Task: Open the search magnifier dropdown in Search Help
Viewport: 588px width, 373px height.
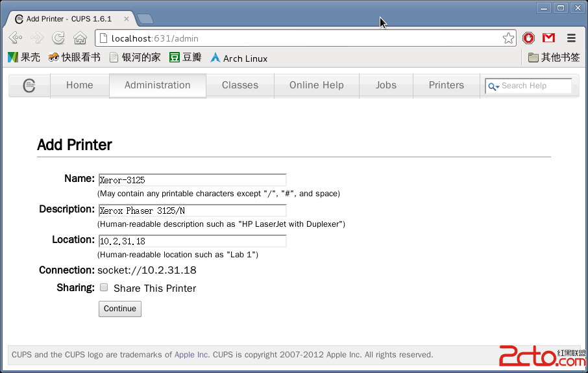Action: point(493,86)
